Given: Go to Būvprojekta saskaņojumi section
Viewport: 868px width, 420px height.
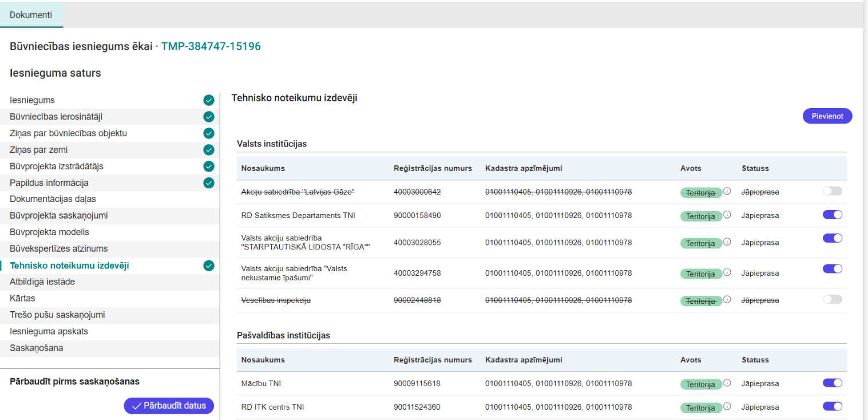Looking at the screenshot, I should click(59, 216).
